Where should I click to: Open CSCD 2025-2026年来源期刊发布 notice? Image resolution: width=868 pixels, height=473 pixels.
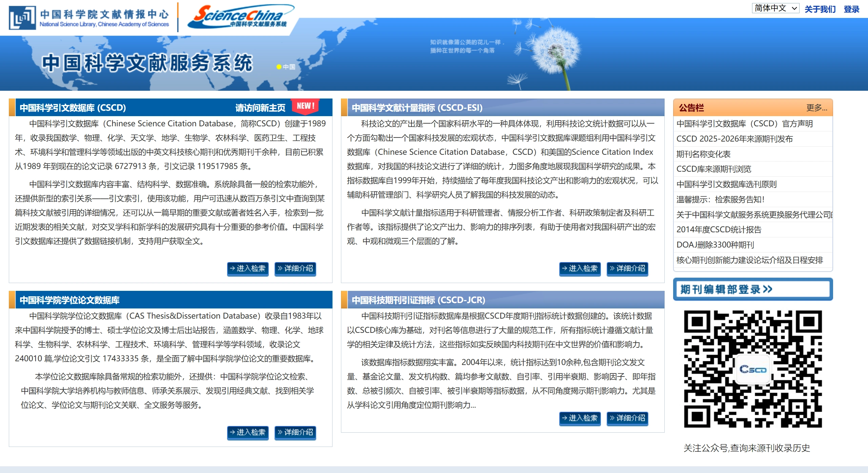pyautogui.click(x=734, y=139)
